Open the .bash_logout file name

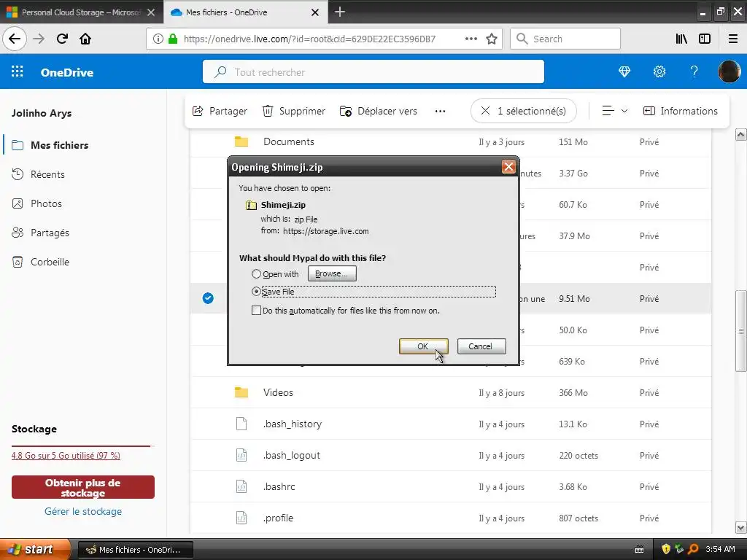[x=292, y=455]
